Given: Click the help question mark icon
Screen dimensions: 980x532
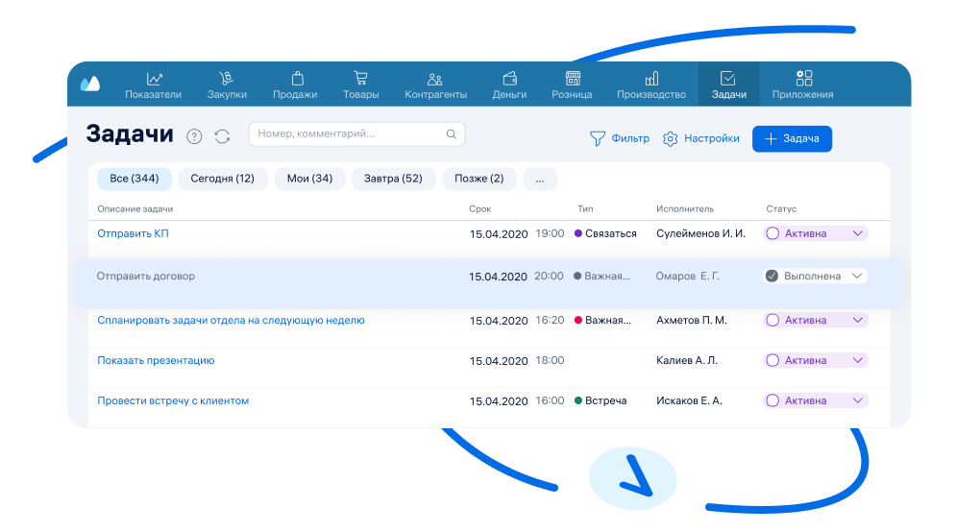Looking at the screenshot, I should (x=194, y=136).
